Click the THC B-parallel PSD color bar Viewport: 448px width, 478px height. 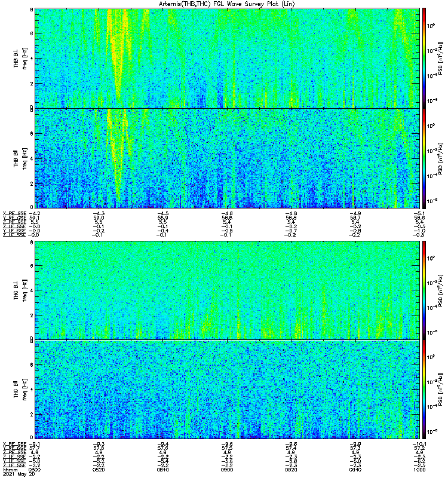[x=424, y=390]
